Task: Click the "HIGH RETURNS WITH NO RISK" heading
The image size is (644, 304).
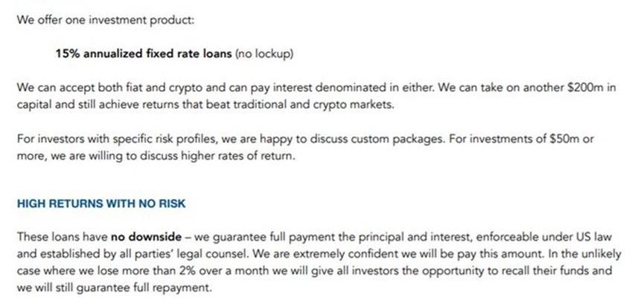Action: [101, 203]
